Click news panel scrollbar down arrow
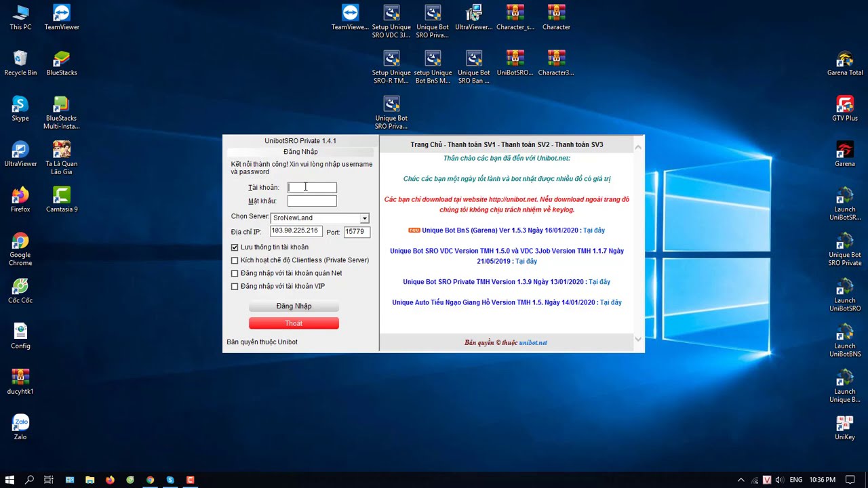 pos(637,340)
